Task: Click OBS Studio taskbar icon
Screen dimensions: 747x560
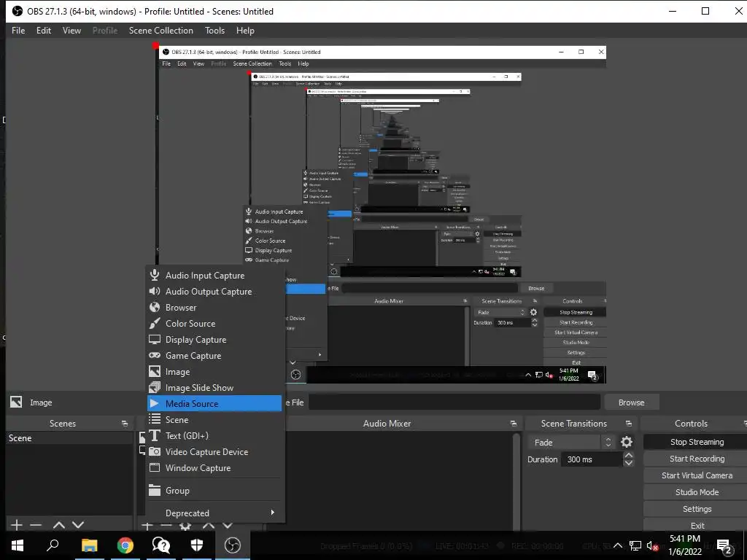Action: coord(233,545)
